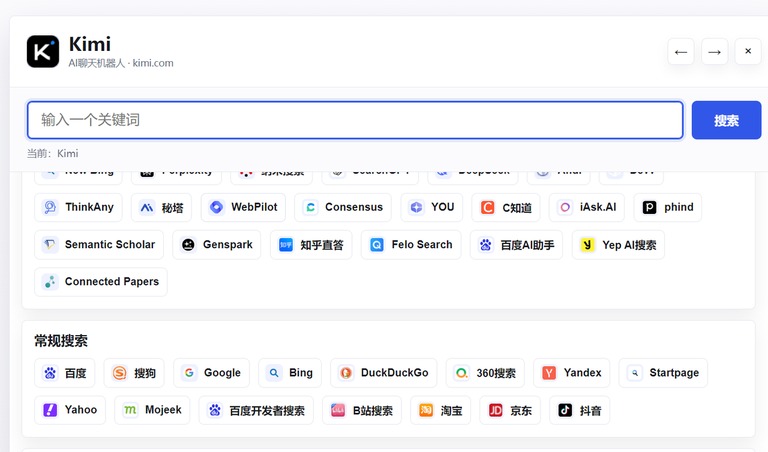Select YOU search engine
This screenshot has width=768, height=452.
pyautogui.click(x=432, y=207)
